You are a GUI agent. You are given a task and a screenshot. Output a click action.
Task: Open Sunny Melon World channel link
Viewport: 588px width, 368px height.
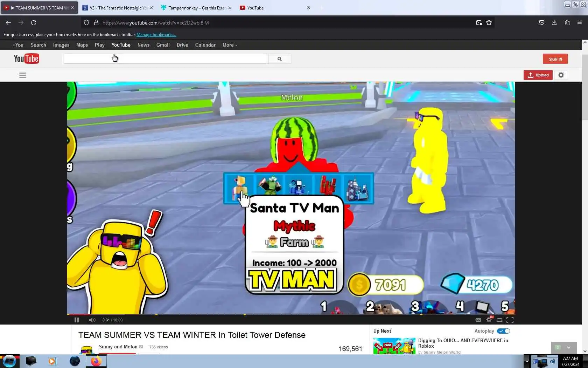click(442, 352)
